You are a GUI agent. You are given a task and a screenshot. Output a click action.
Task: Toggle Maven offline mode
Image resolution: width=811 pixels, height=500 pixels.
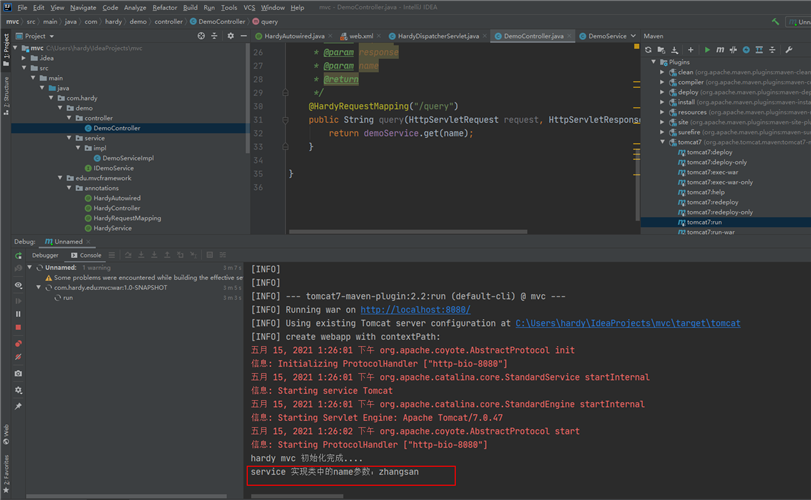click(x=733, y=50)
